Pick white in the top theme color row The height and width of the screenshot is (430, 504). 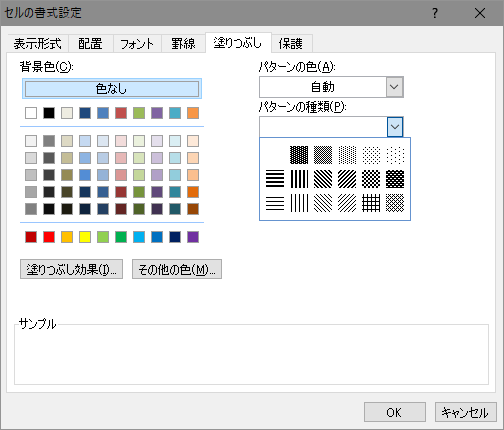click(31, 113)
